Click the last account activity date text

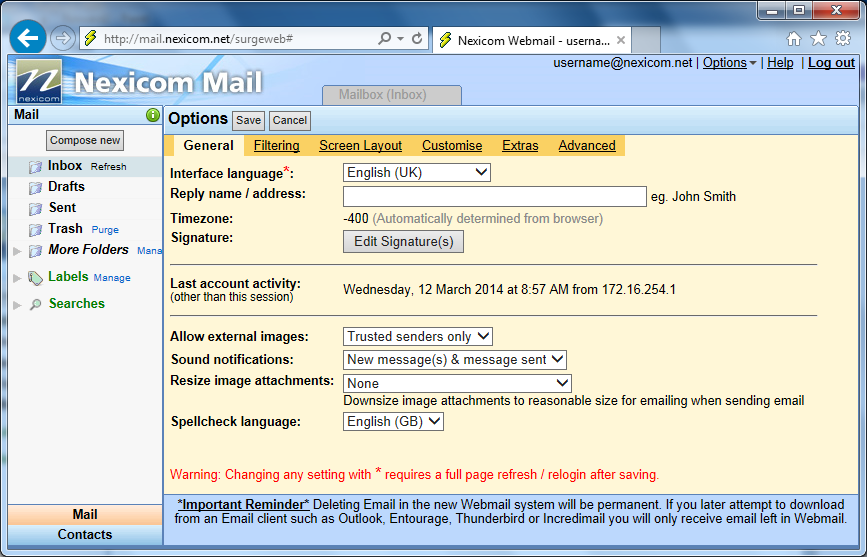509,289
